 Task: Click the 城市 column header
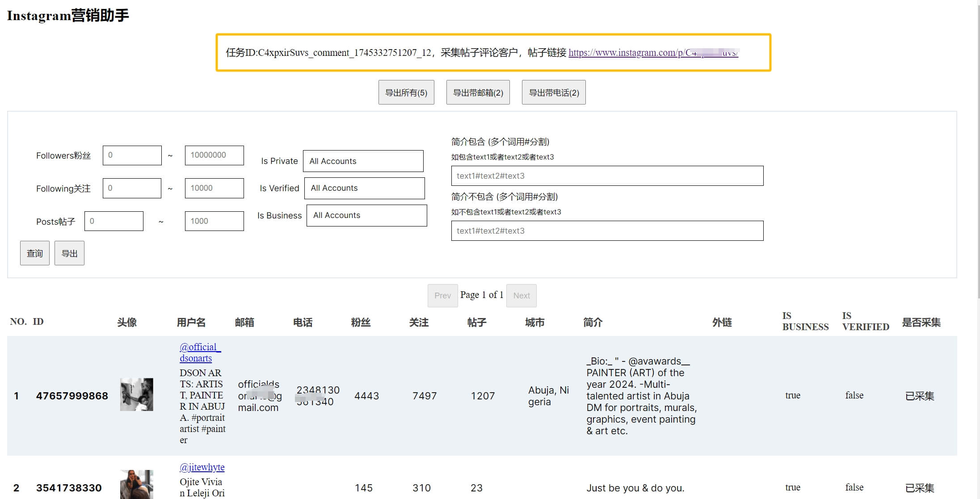(535, 323)
